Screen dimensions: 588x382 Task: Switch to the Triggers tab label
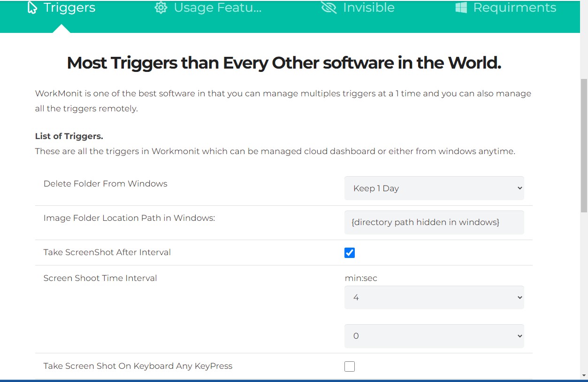[69, 8]
